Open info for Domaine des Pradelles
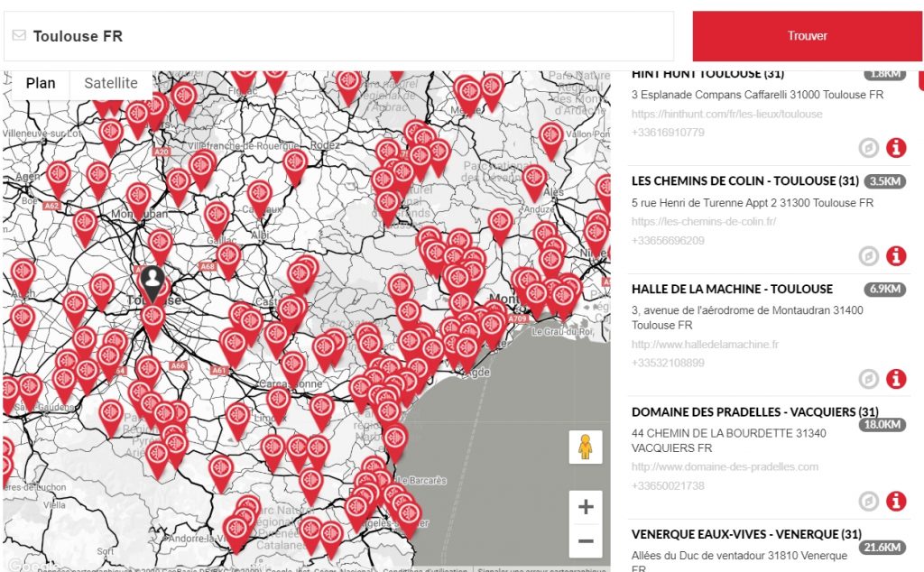The width and height of the screenshot is (924, 572). pyautogui.click(x=896, y=501)
